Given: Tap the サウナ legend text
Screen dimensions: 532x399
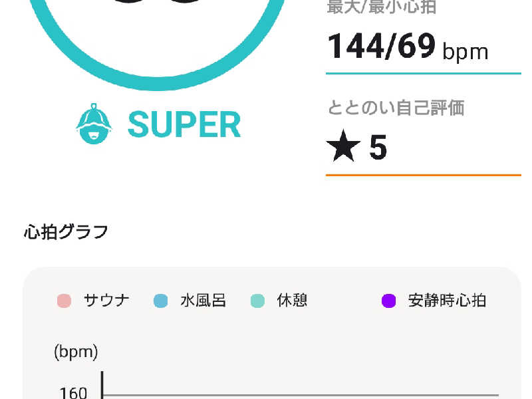Looking at the screenshot, I should pos(106,301).
